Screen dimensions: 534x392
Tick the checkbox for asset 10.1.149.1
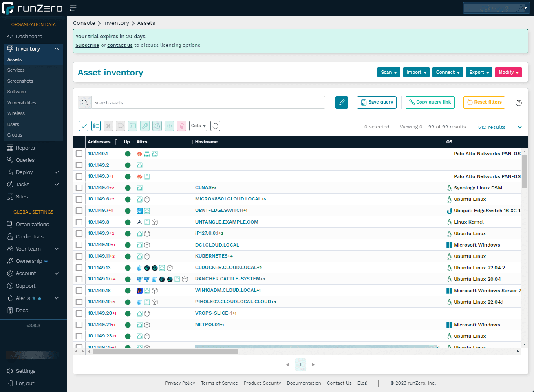pos(79,154)
